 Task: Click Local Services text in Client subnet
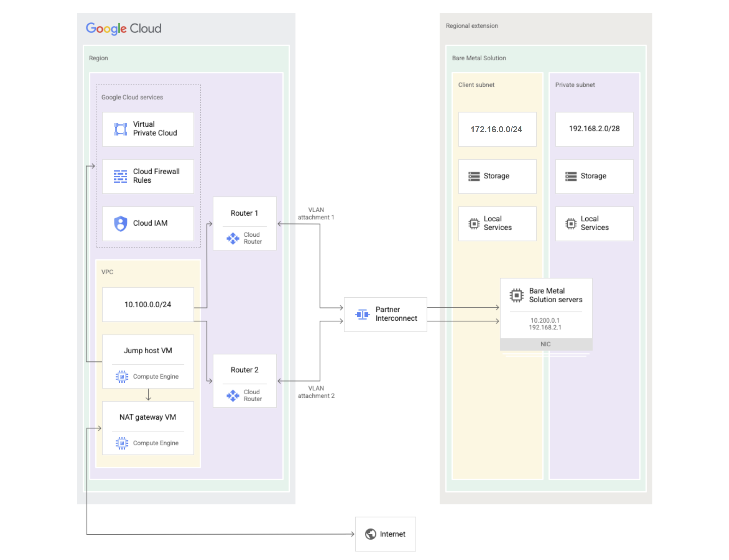pos(497,223)
